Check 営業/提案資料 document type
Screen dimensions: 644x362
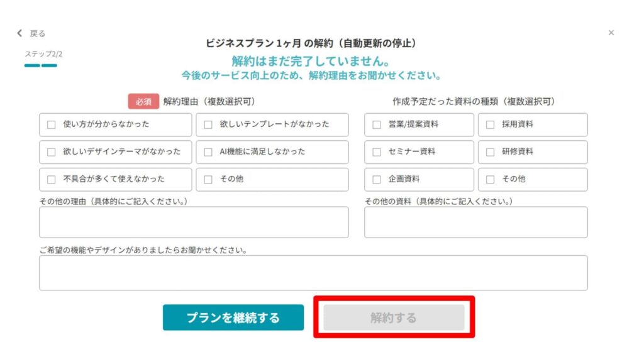point(377,124)
